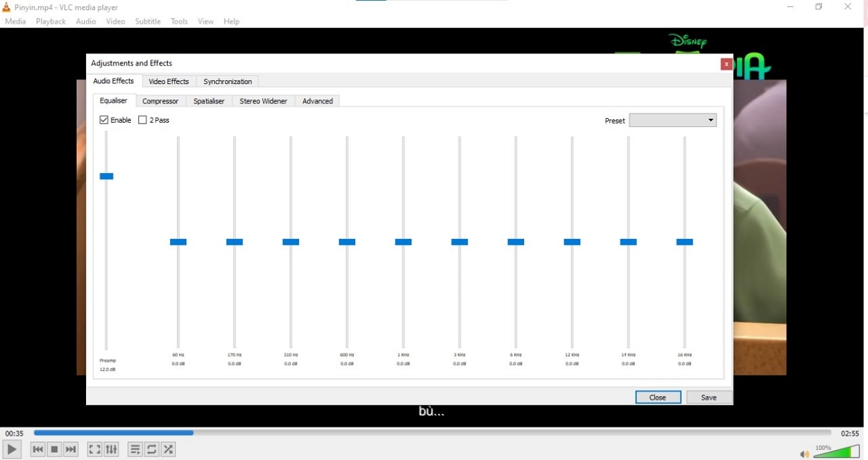Click the 6 KHz band slider handle

(x=515, y=242)
